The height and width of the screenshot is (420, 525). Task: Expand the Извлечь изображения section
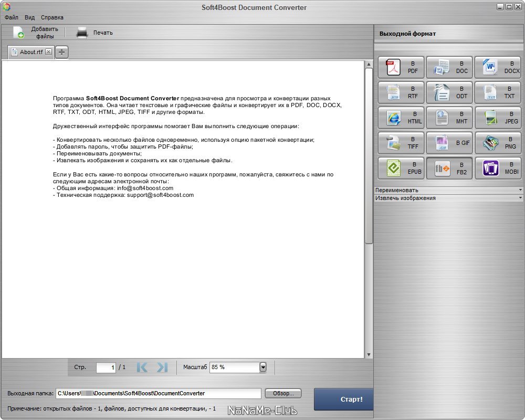pyautogui.click(x=448, y=198)
